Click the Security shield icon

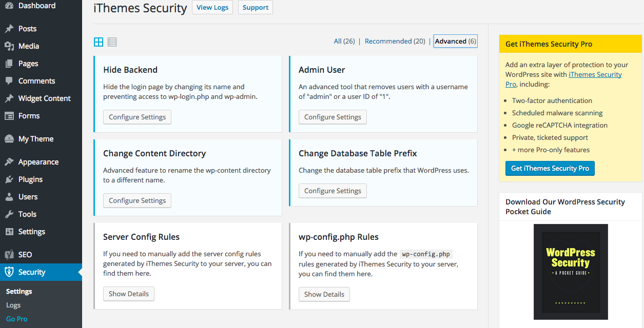(9, 272)
